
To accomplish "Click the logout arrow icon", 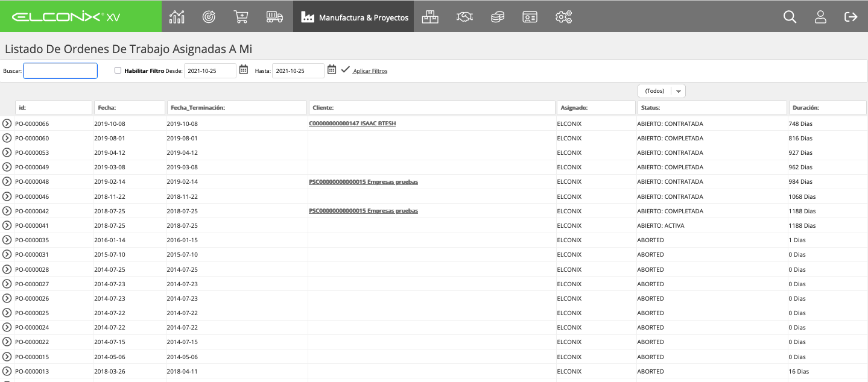I will (x=851, y=17).
